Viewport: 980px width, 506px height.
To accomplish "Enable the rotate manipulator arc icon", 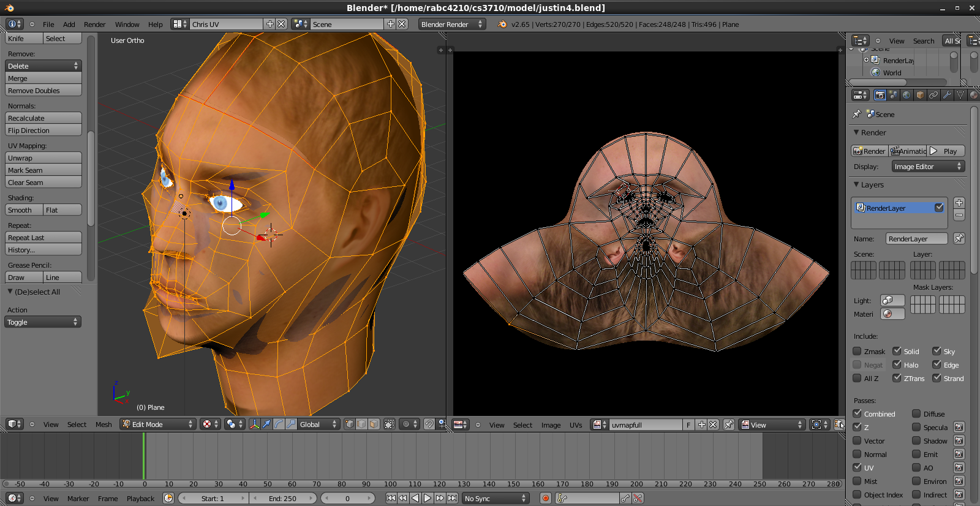I will pos(279,424).
